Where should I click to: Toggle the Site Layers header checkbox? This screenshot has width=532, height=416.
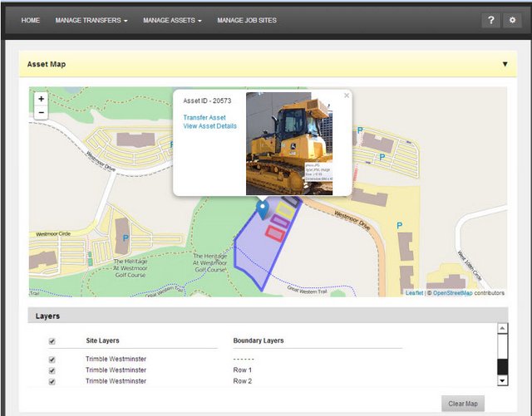coord(52,341)
